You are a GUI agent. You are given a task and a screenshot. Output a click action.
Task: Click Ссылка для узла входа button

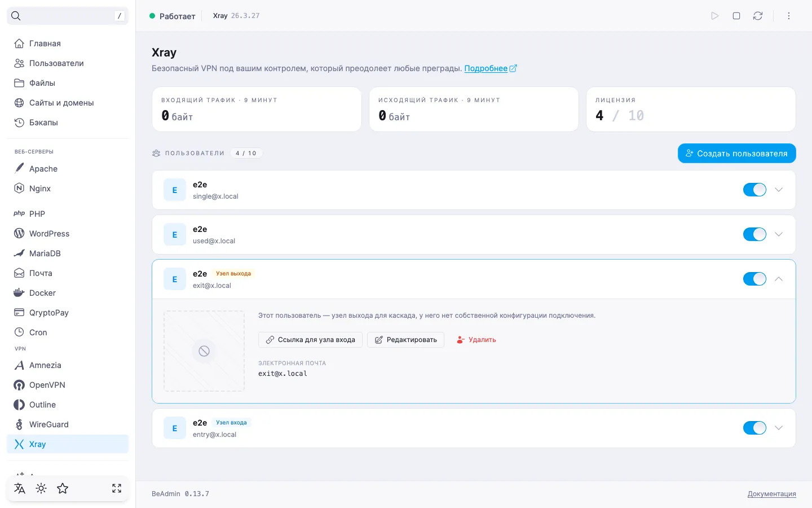[x=310, y=340]
